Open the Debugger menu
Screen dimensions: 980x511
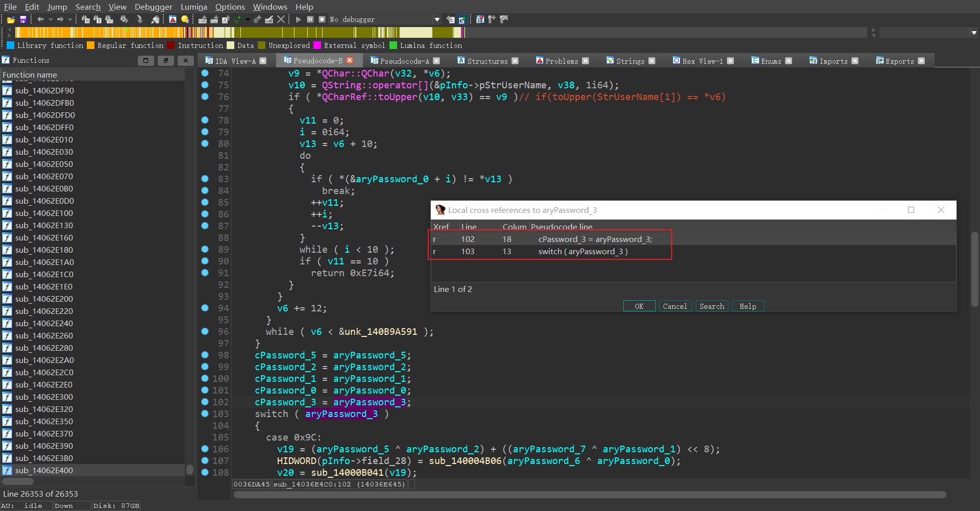click(153, 7)
